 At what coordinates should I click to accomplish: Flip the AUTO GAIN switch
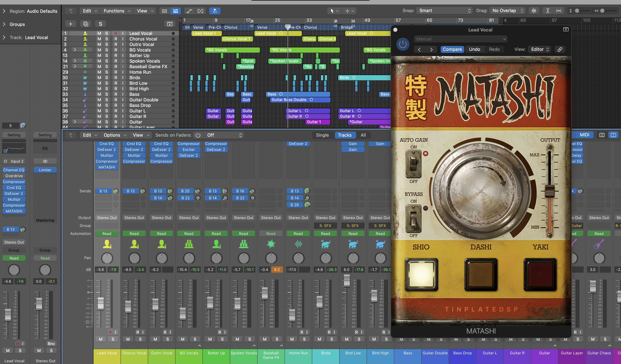pos(413,164)
